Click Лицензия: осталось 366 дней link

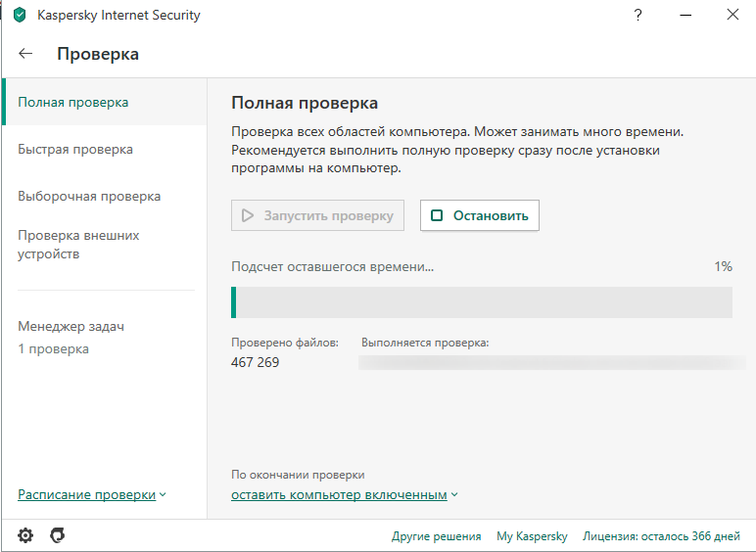coord(661,536)
